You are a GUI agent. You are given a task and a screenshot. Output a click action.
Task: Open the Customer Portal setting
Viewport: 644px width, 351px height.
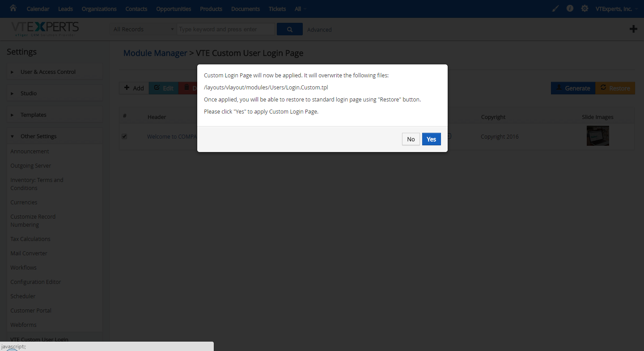pos(31,310)
